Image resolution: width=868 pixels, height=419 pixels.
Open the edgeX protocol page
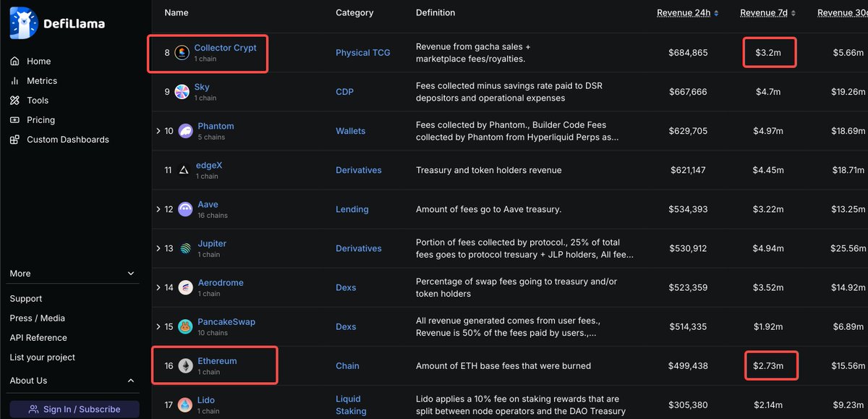point(210,165)
